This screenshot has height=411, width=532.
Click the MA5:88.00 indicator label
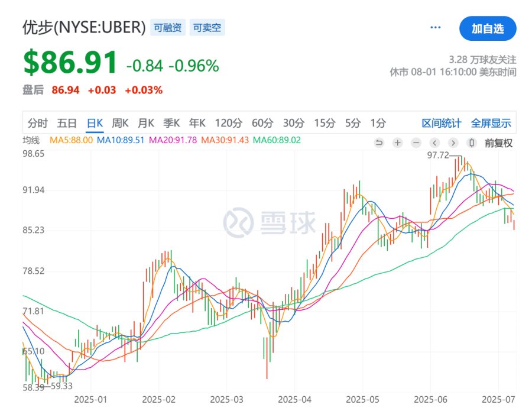point(72,140)
